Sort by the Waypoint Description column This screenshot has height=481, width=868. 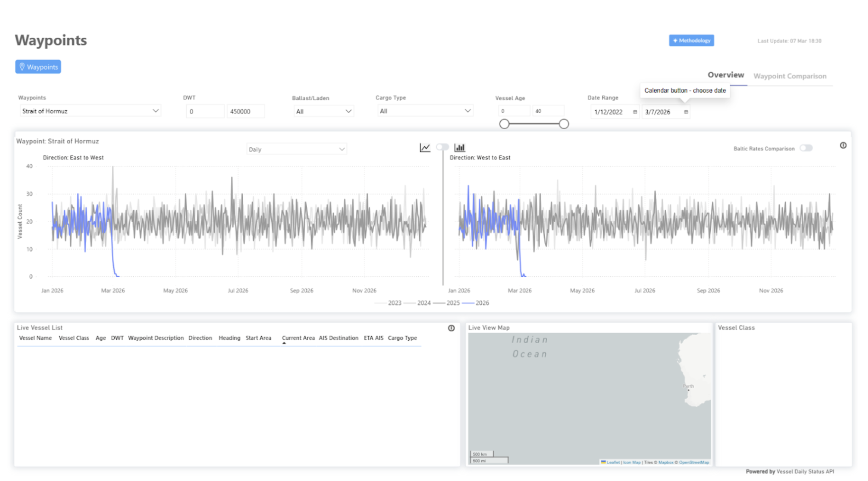coord(156,338)
